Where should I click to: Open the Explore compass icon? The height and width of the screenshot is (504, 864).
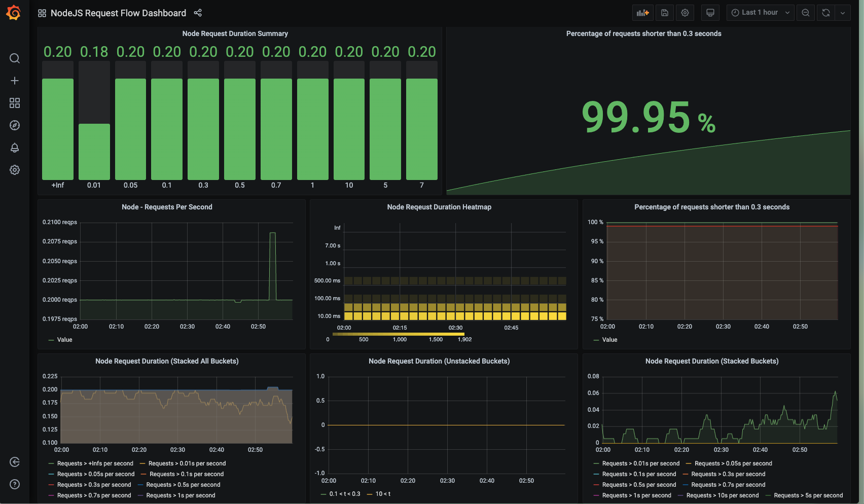click(15, 125)
